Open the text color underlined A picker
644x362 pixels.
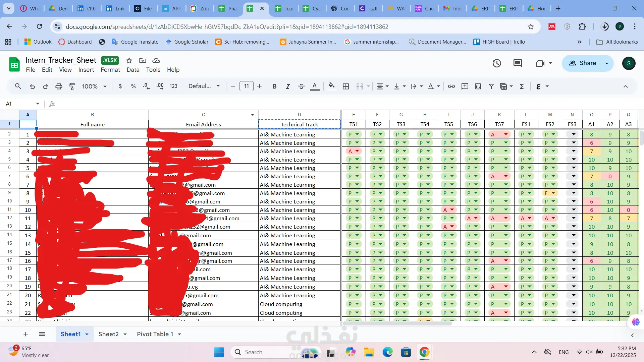314,86
